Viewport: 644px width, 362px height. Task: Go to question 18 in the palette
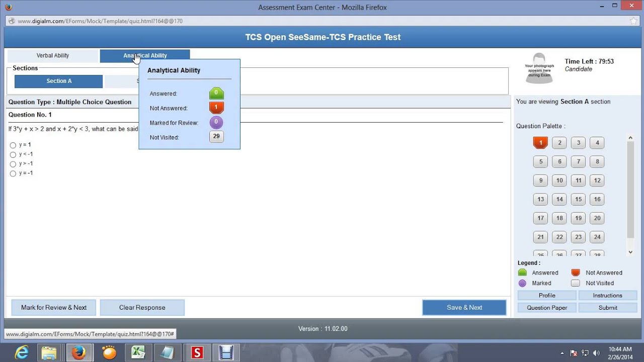559,218
